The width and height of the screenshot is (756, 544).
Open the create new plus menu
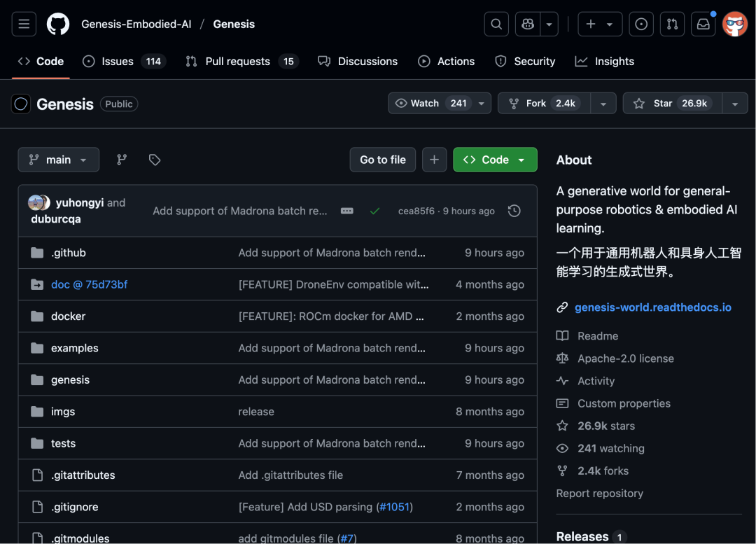pyautogui.click(x=600, y=24)
